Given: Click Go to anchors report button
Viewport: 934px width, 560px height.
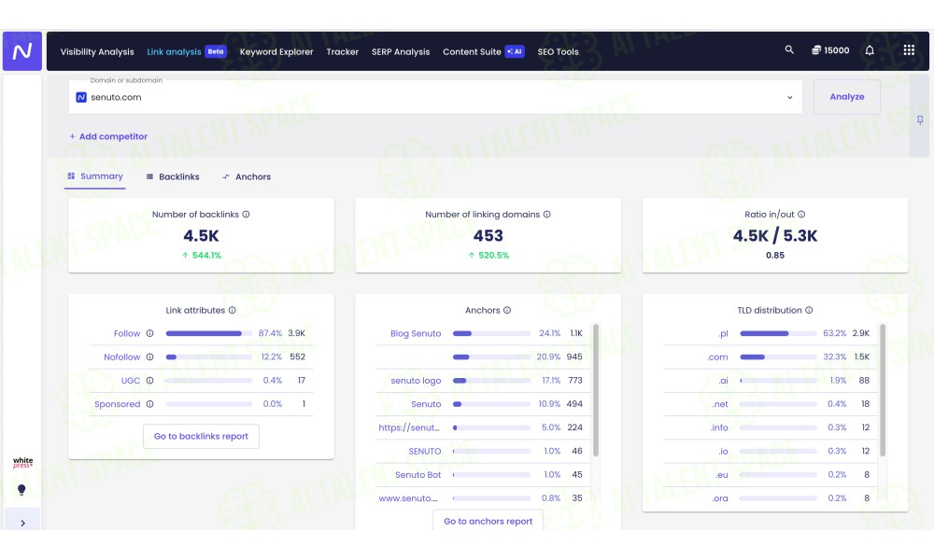Looking at the screenshot, I should pos(488,521).
